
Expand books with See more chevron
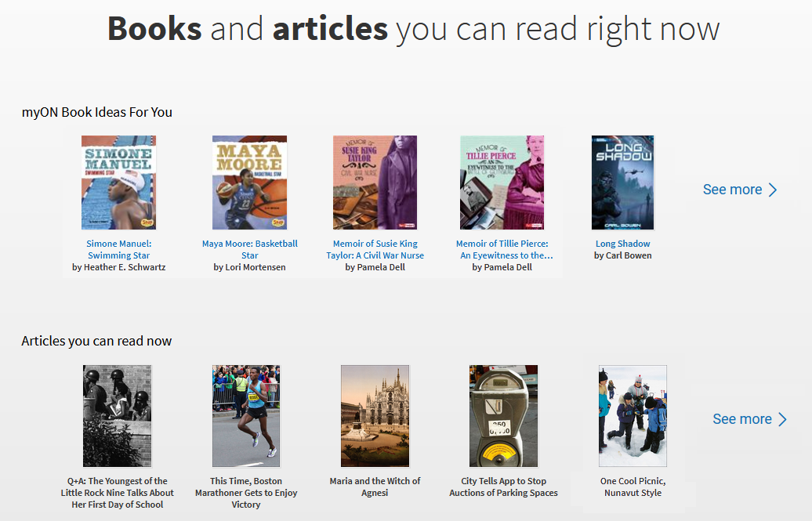pos(773,190)
